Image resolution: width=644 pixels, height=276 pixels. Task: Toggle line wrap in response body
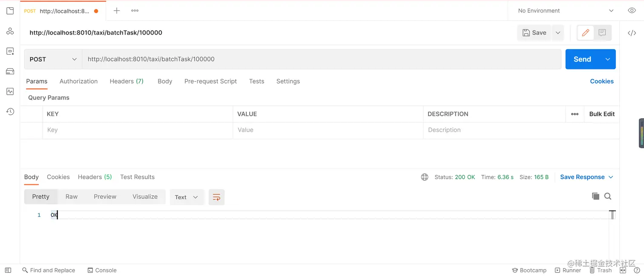[216, 197]
